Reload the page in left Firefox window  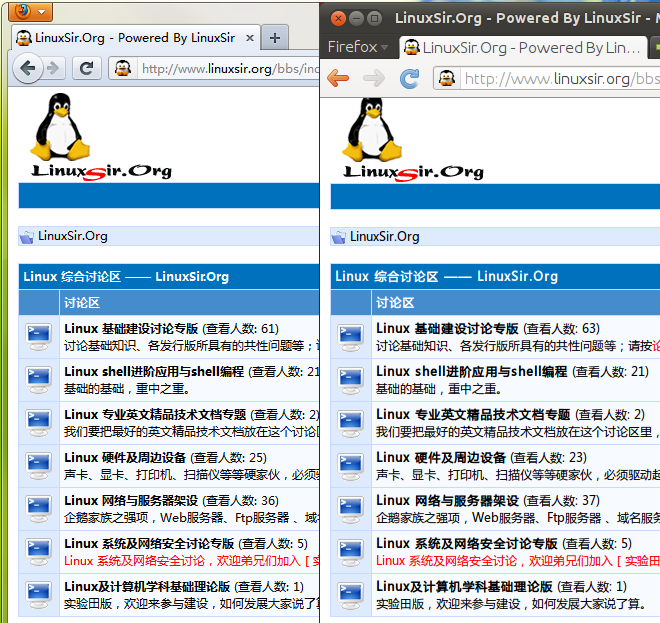87,68
